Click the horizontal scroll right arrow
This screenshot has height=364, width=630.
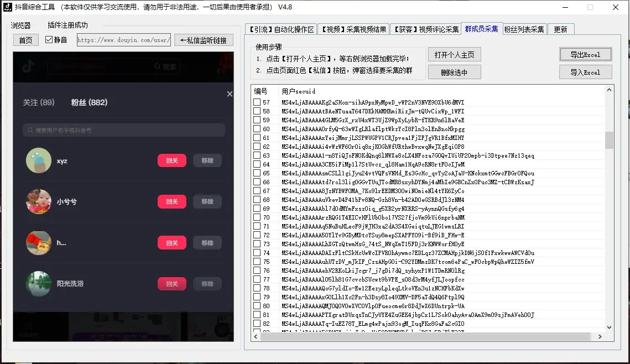pos(600,337)
